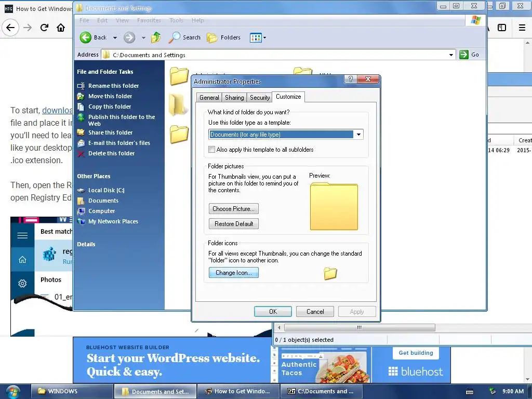This screenshot has width=532, height=399.
Task: Click Copy this folder task
Action: pyautogui.click(x=110, y=107)
